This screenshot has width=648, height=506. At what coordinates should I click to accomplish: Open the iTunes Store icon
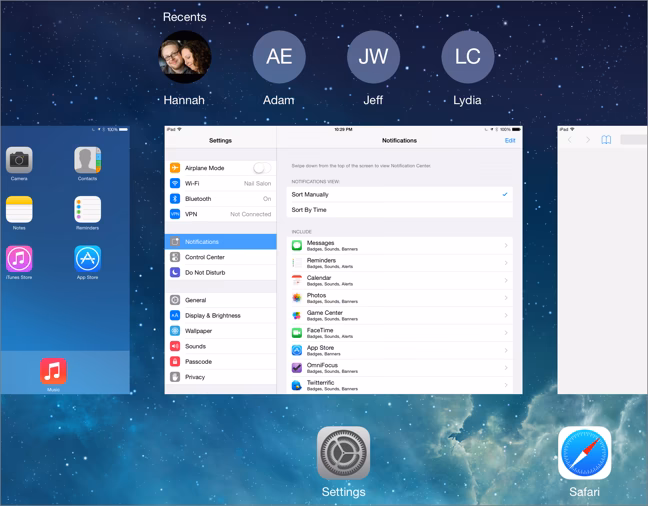[19, 259]
